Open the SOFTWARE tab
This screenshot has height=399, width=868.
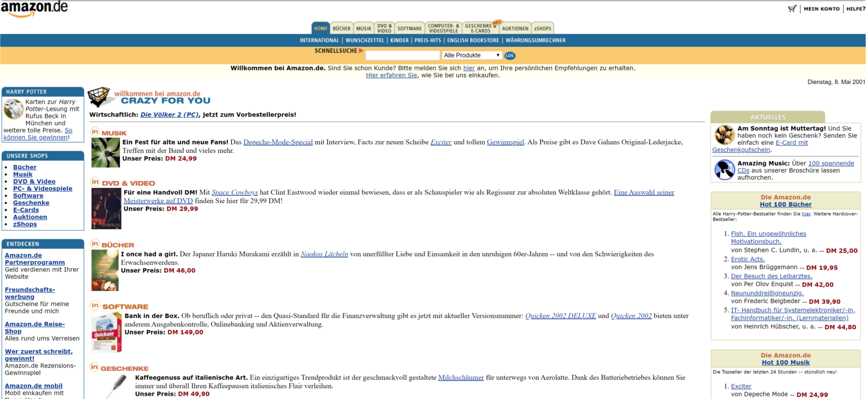410,28
